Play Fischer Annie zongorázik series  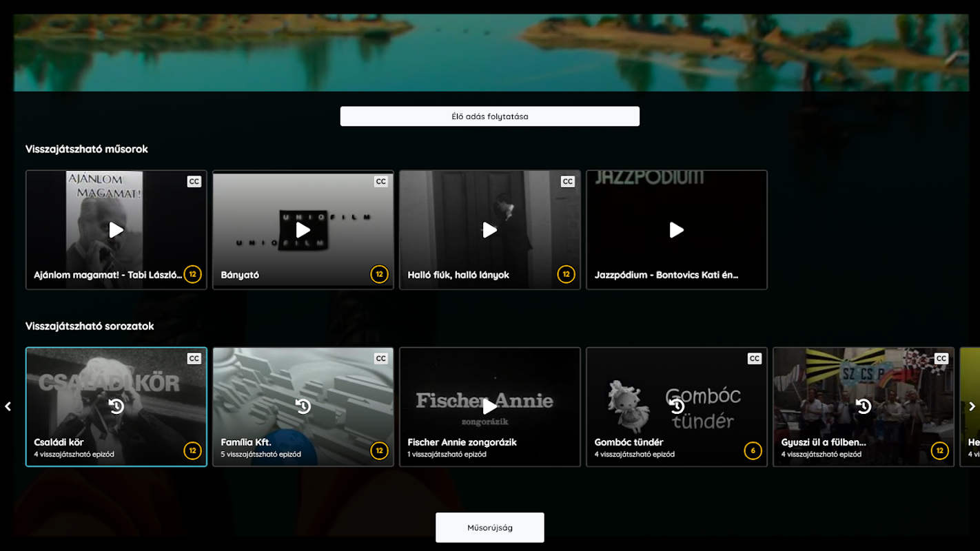tap(490, 407)
